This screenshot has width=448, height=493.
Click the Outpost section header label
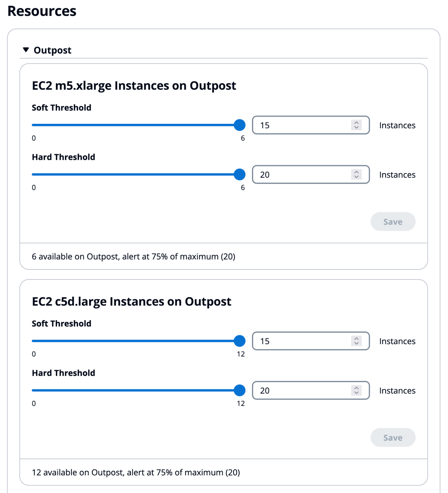point(52,50)
